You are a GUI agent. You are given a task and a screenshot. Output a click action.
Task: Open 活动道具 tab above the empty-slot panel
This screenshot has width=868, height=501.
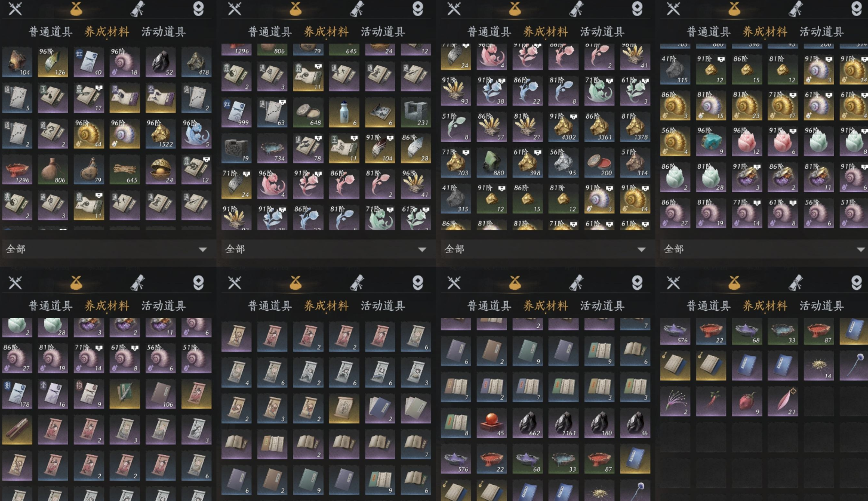pyautogui.click(x=821, y=306)
